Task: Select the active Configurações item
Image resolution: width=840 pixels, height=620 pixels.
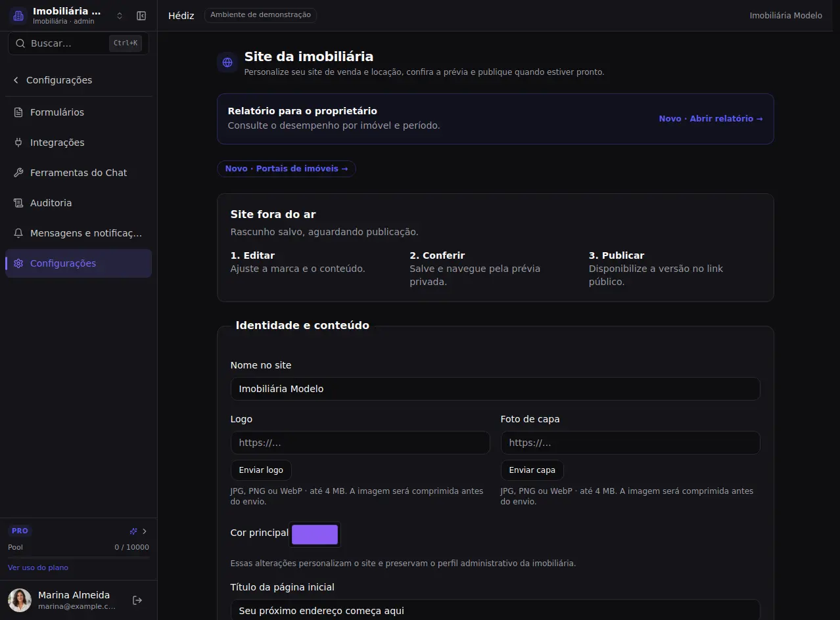Action: (x=78, y=263)
